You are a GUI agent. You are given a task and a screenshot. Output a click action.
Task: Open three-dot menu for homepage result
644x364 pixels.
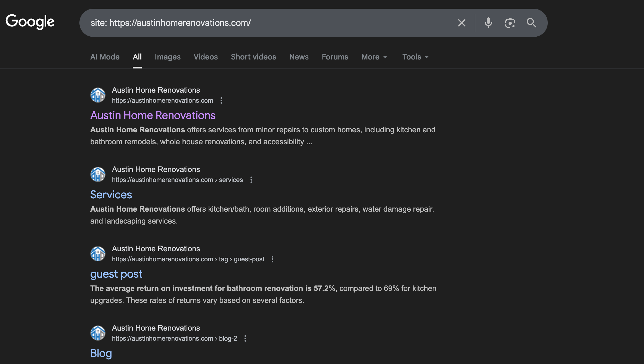coord(221,101)
